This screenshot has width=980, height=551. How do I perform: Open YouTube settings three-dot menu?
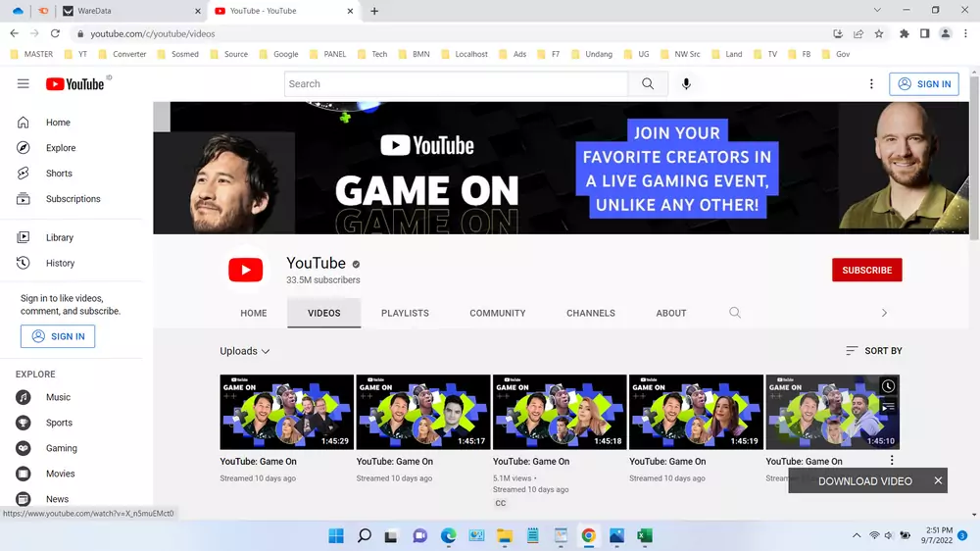coord(871,83)
